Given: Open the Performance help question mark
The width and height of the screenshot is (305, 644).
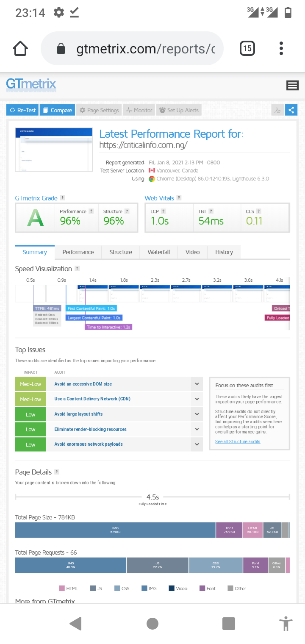Looking at the screenshot, I should [x=91, y=211].
